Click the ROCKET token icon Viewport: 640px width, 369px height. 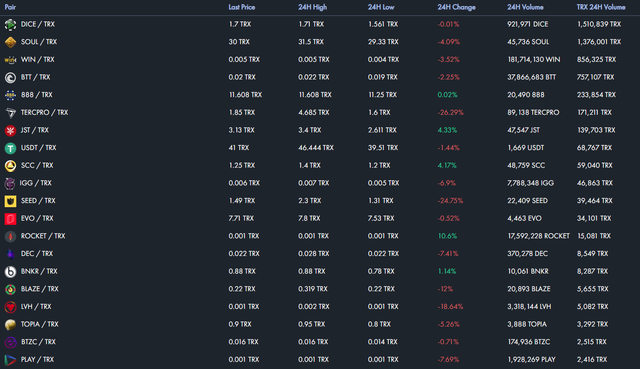click(10, 236)
